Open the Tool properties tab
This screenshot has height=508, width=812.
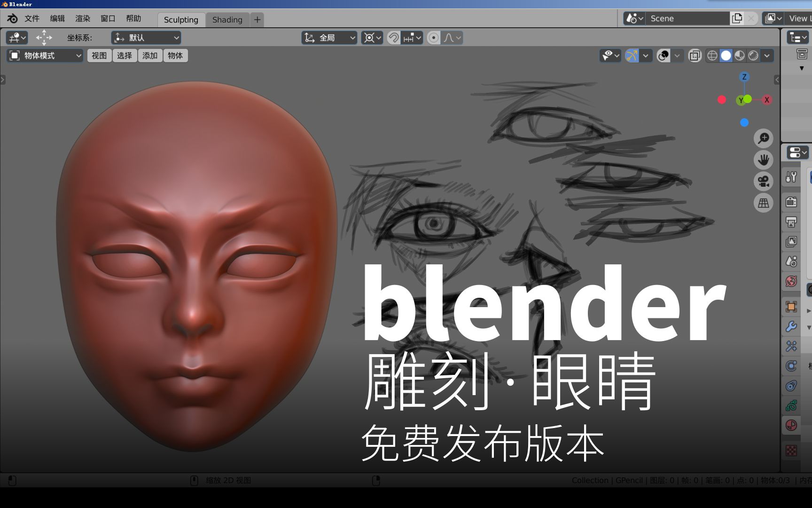[x=791, y=177]
